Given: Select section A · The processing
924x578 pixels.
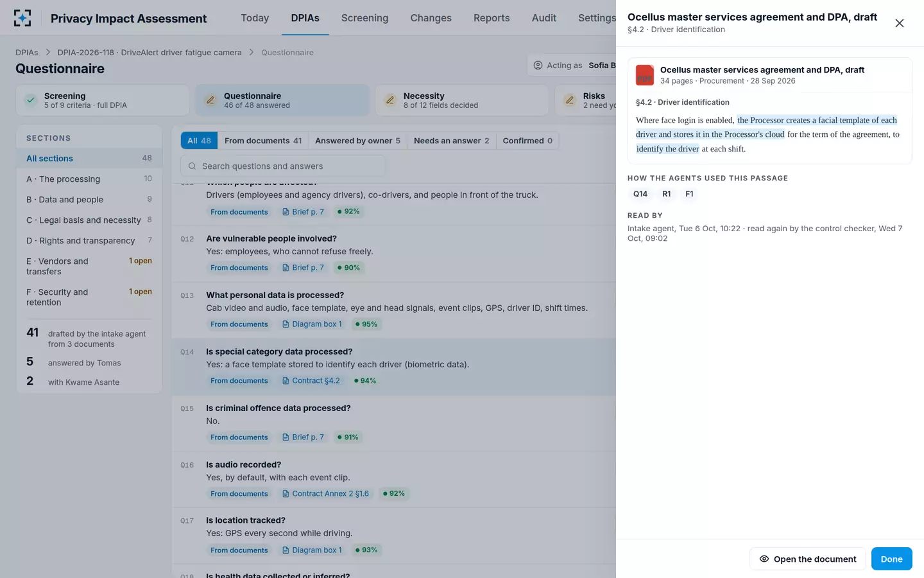Looking at the screenshot, I should [89, 179].
